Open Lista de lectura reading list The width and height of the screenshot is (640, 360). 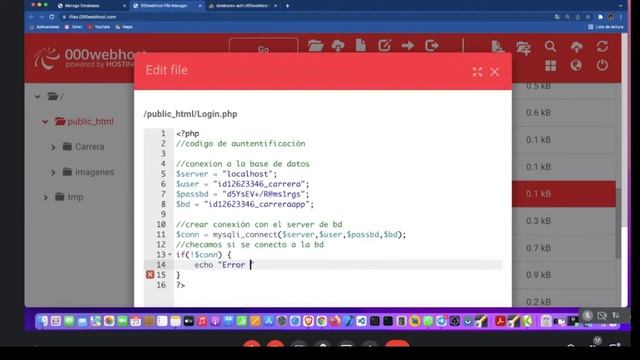click(606, 27)
